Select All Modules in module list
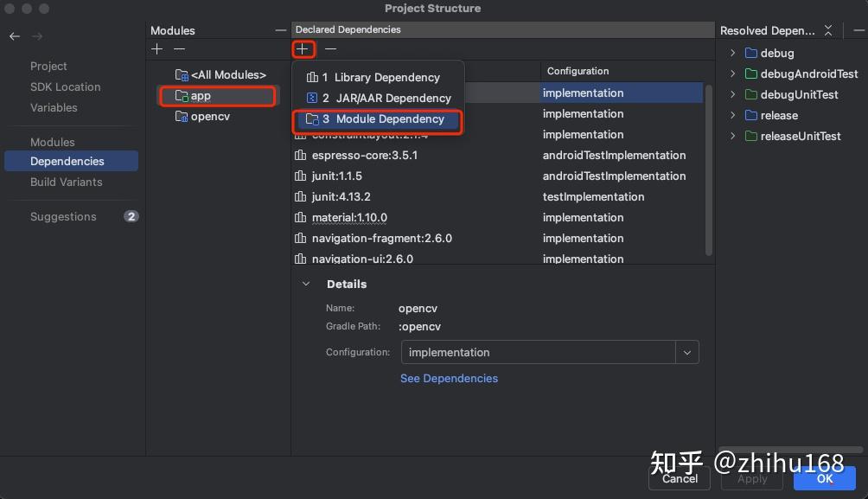Screen dimensions: 868x499 pyautogui.click(x=228, y=75)
